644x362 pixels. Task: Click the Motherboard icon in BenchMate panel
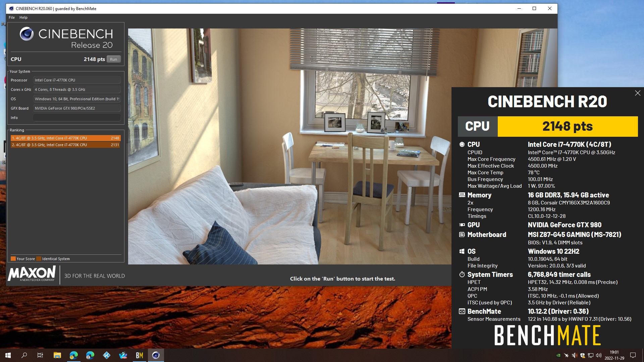pyautogui.click(x=462, y=235)
